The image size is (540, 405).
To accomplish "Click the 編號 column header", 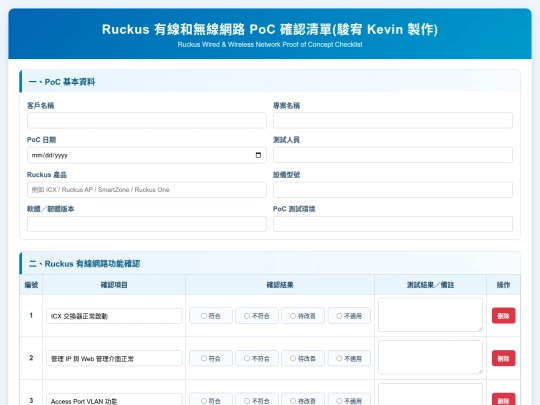I will [31, 285].
